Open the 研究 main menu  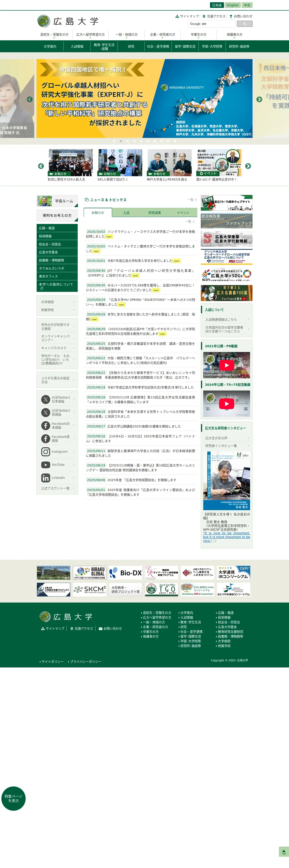tap(131, 46)
